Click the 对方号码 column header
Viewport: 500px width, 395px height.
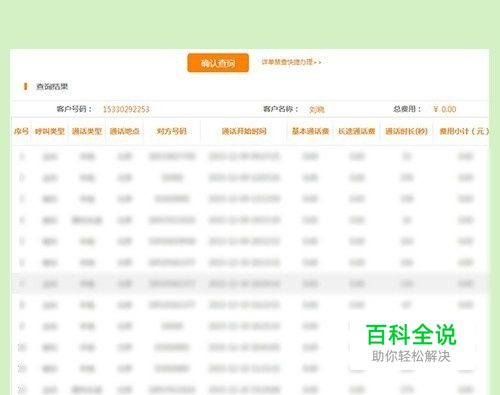(x=172, y=131)
